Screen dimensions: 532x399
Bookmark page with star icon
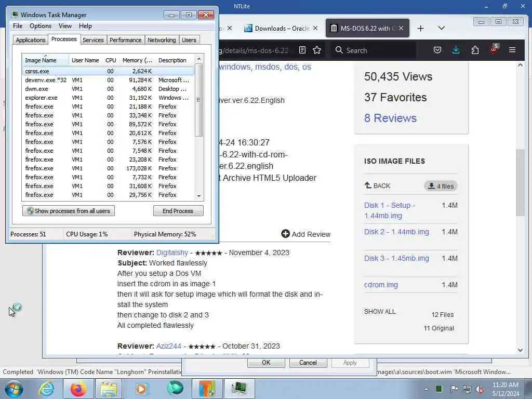pyautogui.click(x=317, y=50)
